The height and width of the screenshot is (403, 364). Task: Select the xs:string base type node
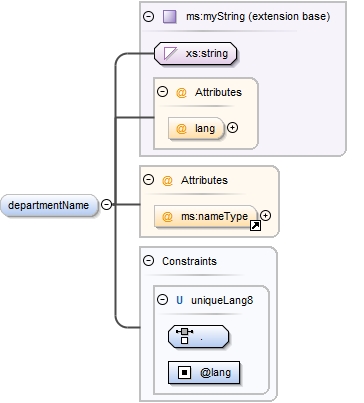pos(195,53)
